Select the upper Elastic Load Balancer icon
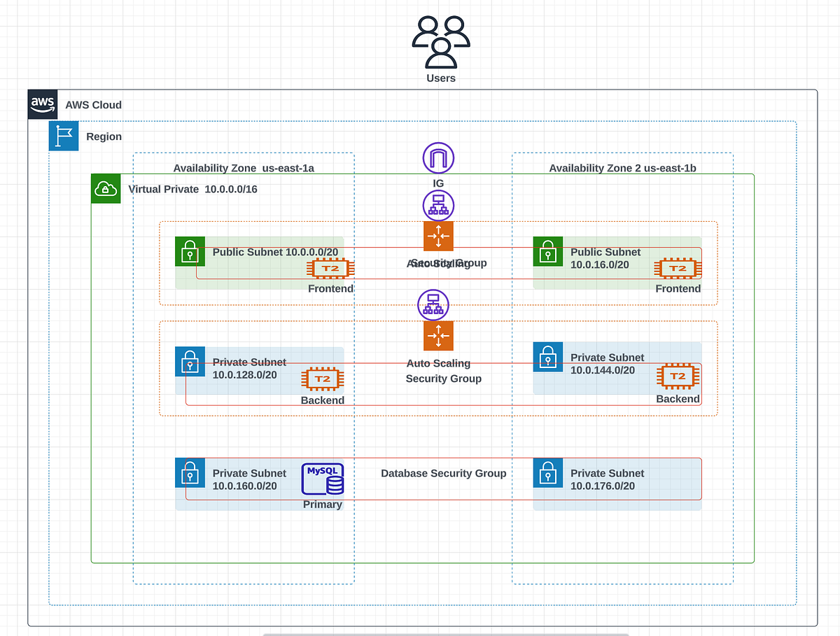The width and height of the screenshot is (840, 636). tap(438, 204)
